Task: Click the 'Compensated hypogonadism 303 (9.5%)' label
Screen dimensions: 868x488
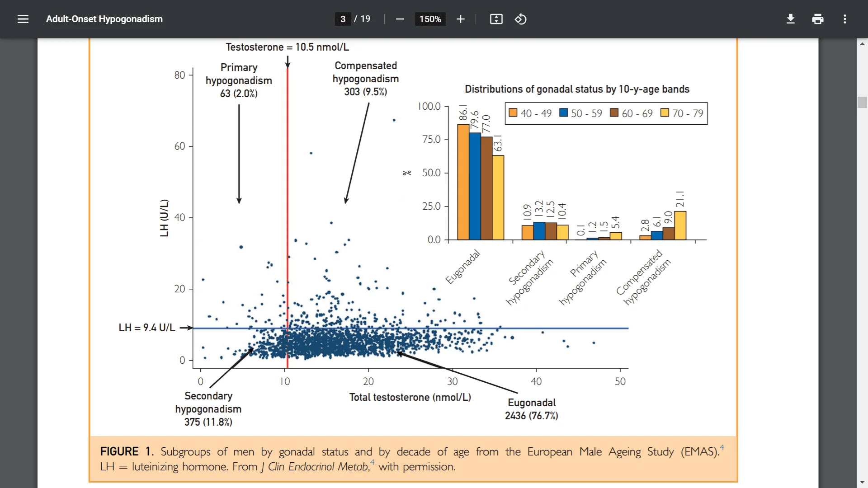Action: click(366, 79)
